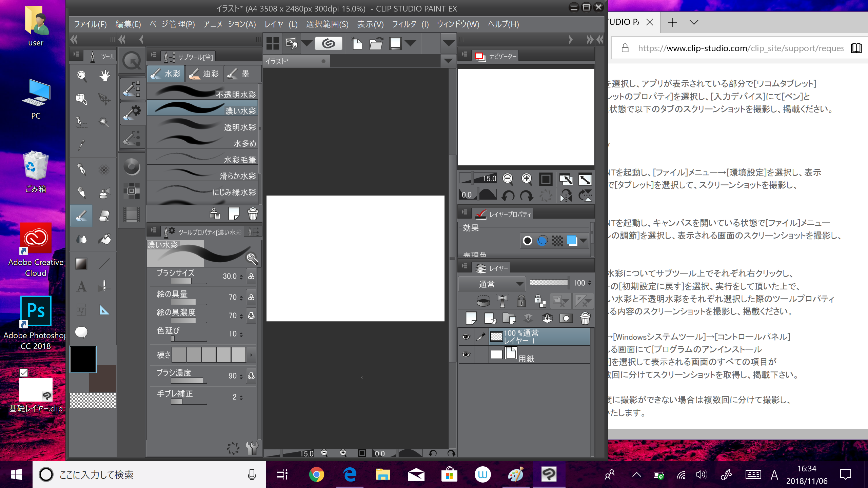Expand the hardness (硬さ) options arrow

point(251,355)
